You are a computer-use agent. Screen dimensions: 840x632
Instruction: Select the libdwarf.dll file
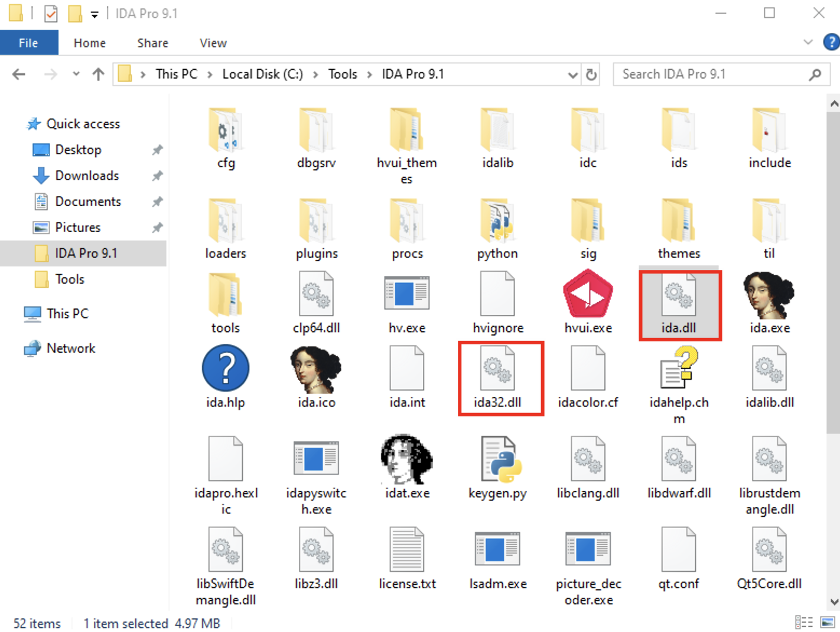679,468
